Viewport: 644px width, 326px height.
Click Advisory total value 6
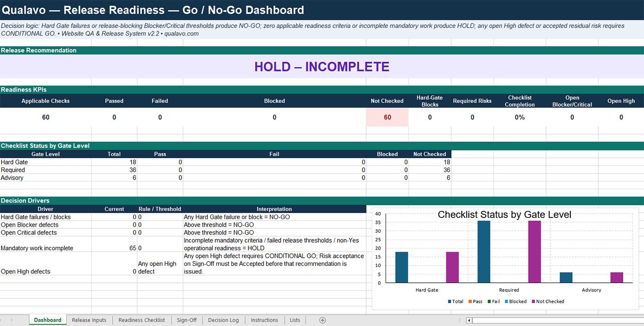click(x=114, y=178)
